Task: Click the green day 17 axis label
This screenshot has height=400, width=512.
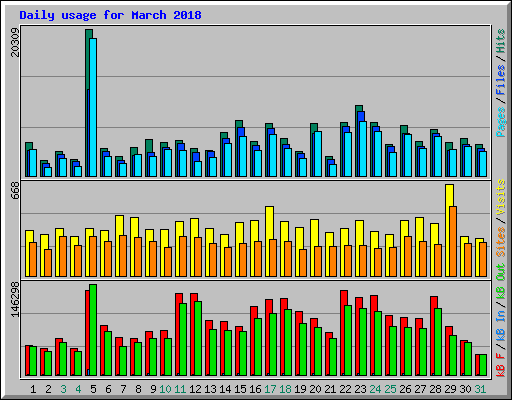Action: tap(270, 389)
